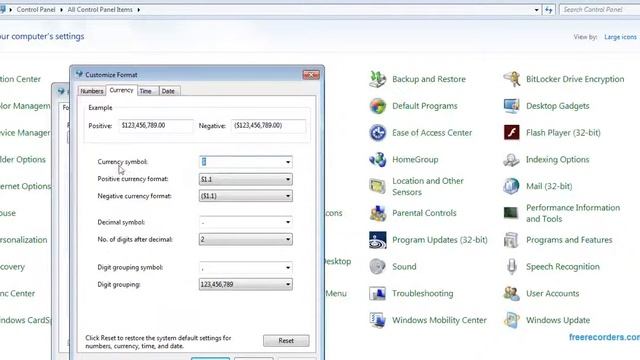Image resolution: width=640 pixels, height=360 pixels.
Task: Click the Reset button
Action: 286,340
